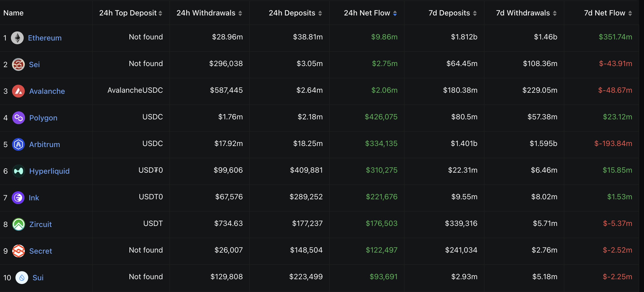
Task: Sort by 7d Withdrawals arrows
Action: pyautogui.click(x=555, y=13)
